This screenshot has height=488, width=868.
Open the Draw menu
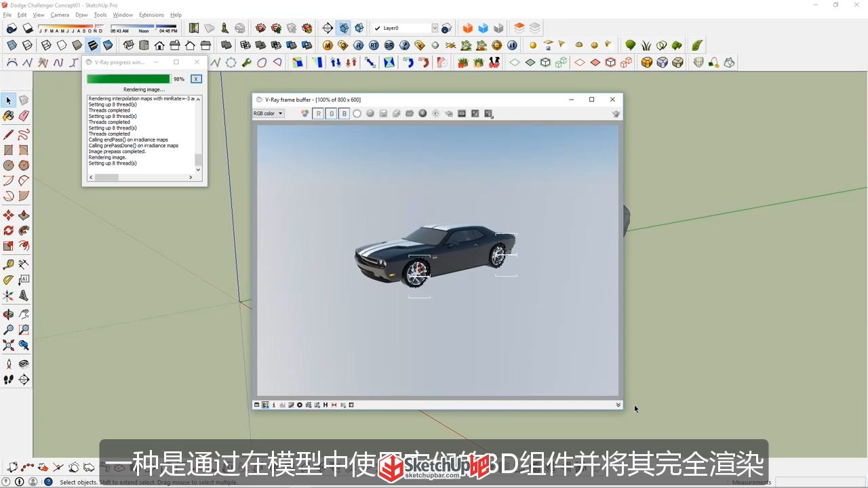[81, 15]
